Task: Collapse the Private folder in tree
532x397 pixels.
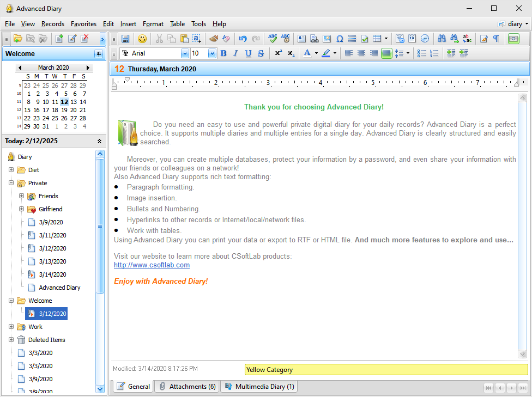Action: 11,183
